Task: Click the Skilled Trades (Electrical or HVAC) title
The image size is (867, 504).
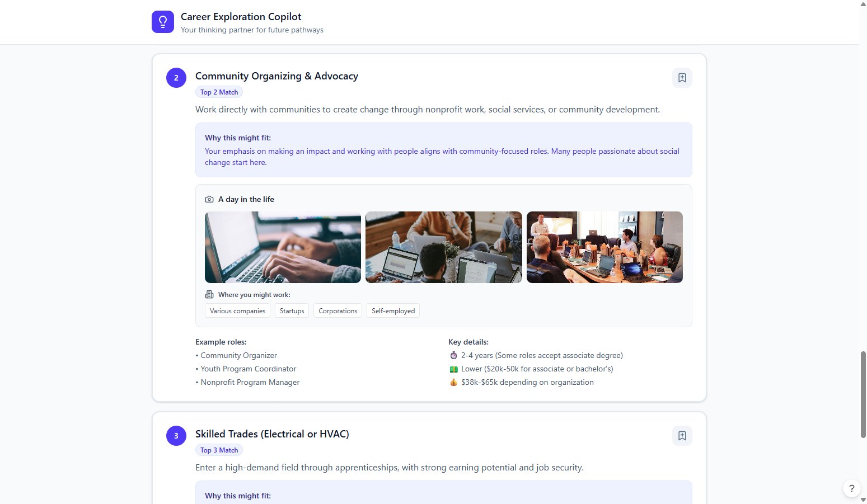Action: 272,434
